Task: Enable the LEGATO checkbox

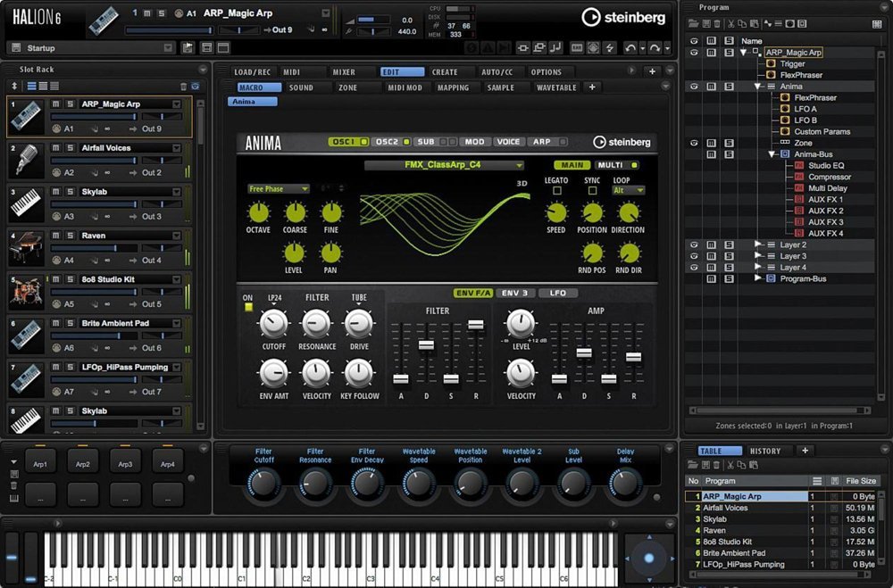Action: tap(556, 191)
